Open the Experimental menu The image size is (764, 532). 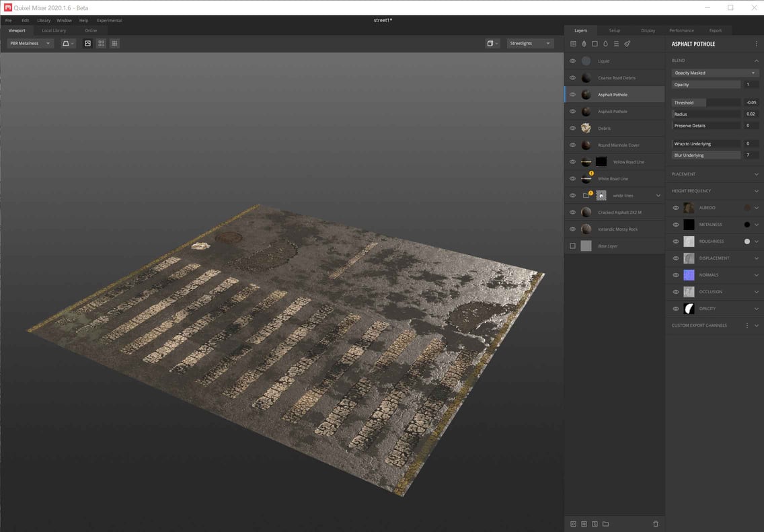(x=110, y=20)
